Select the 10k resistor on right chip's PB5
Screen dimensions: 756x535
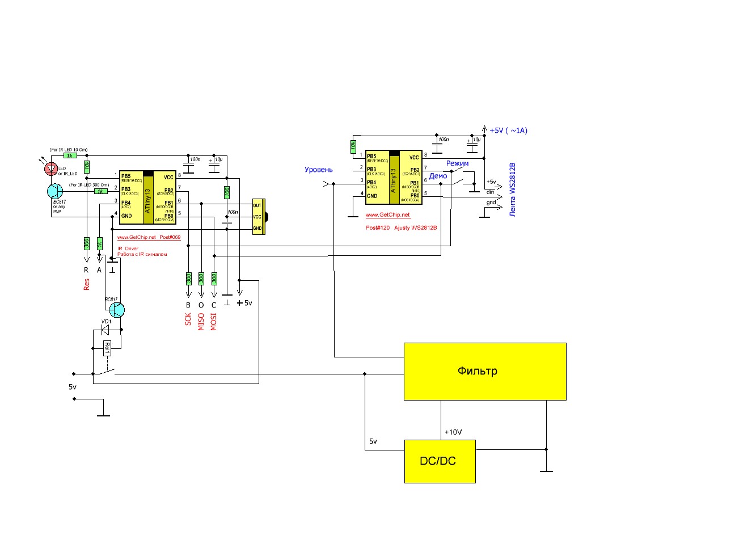353,146
